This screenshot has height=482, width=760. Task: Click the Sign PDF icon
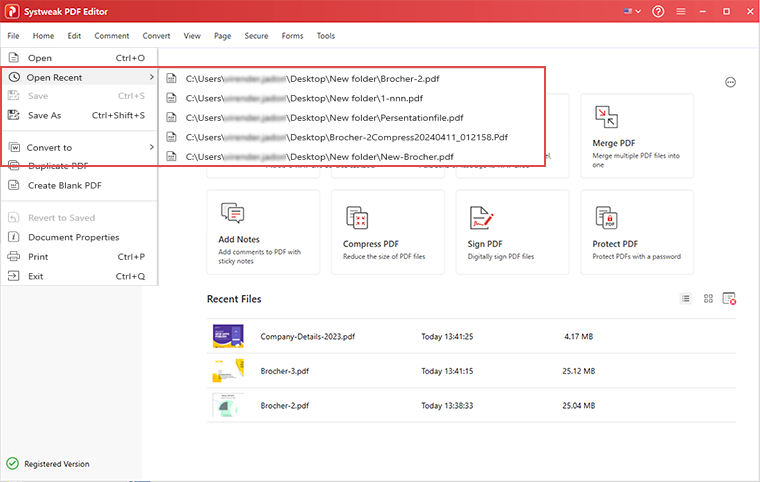click(481, 217)
